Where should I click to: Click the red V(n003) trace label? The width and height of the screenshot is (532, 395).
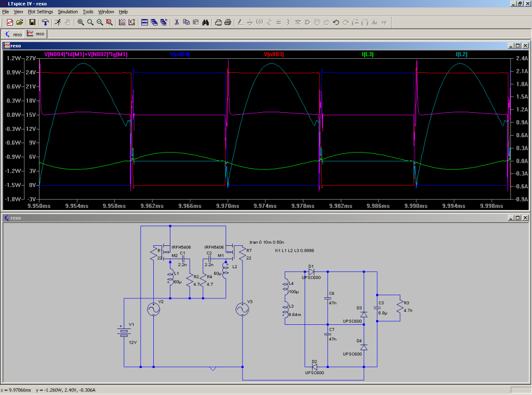(273, 54)
